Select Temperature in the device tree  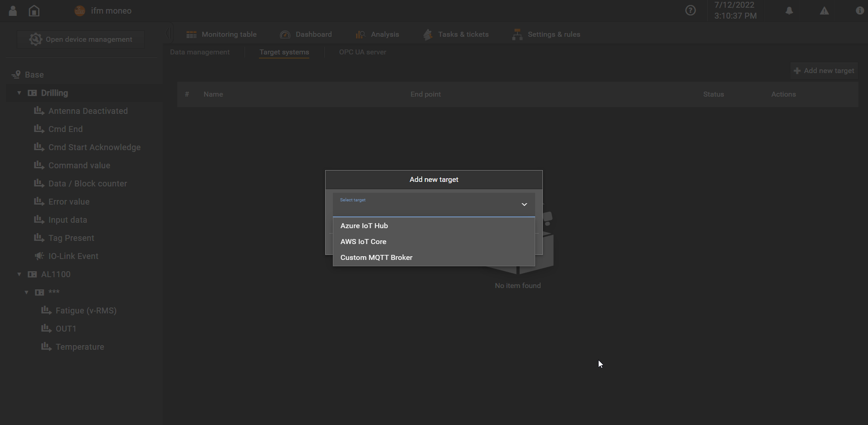pyautogui.click(x=80, y=347)
